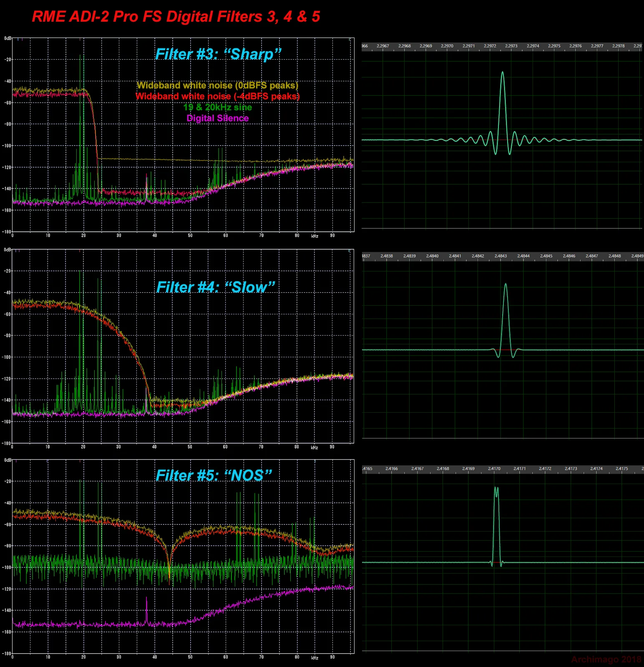
Task: Click the magenta 'Digital Silence' legend
Action: 217,118
